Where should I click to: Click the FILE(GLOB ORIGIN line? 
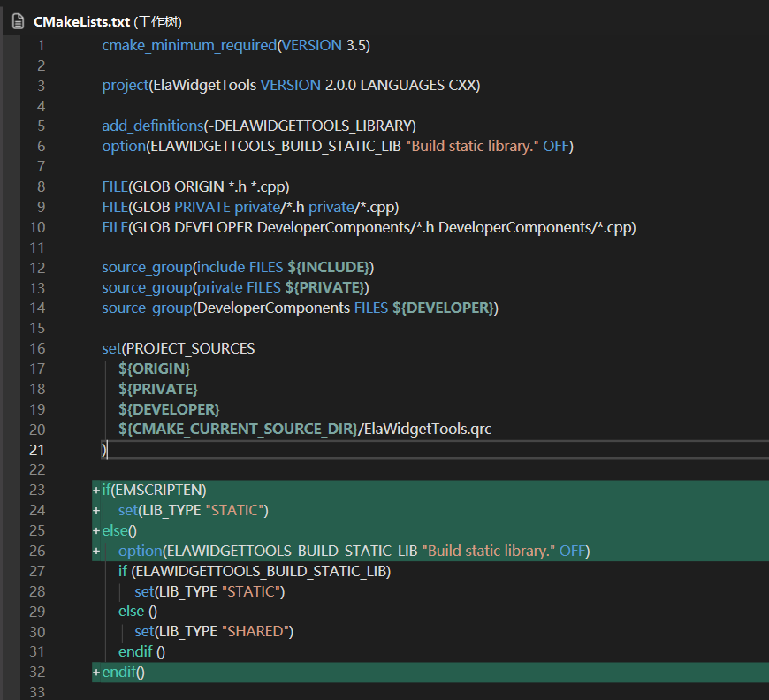pyautogui.click(x=195, y=186)
